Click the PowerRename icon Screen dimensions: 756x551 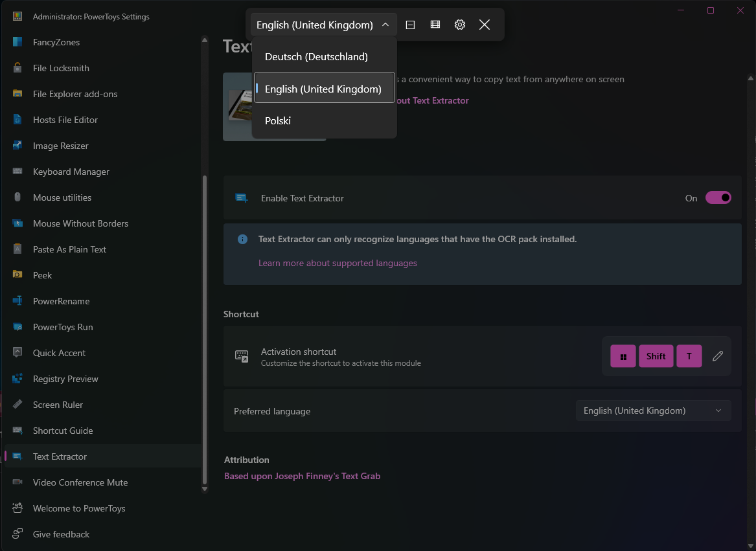pyautogui.click(x=17, y=301)
